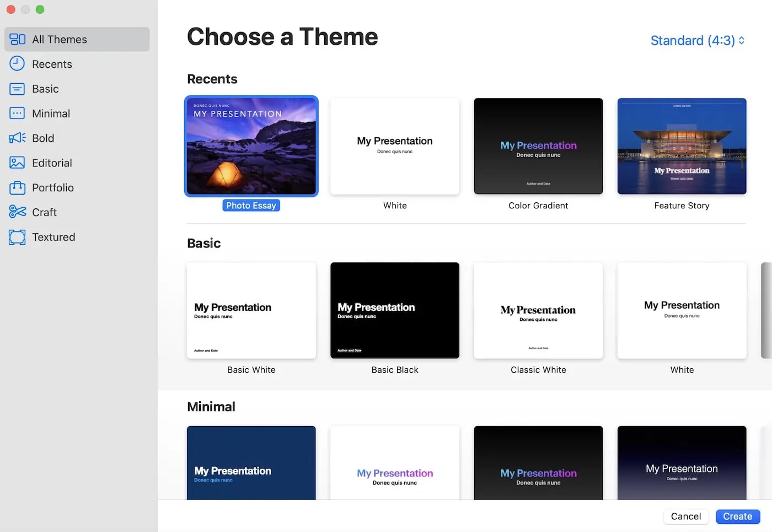Click the Basic category icon in sidebar
The image size is (772, 532).
[x=17, y=89]
